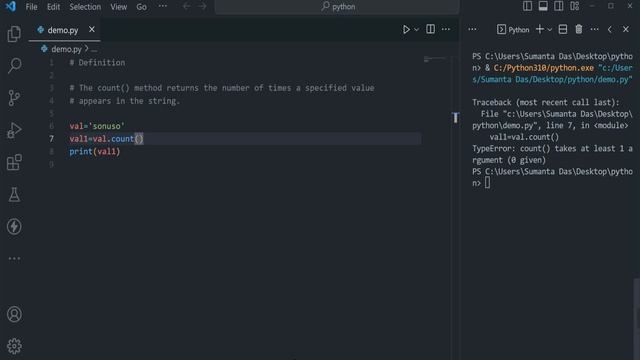Open the demo.py file link in terminal
The height and width of the screenshot is (360, 640).
pyautogui.click(x=552, y=73)
